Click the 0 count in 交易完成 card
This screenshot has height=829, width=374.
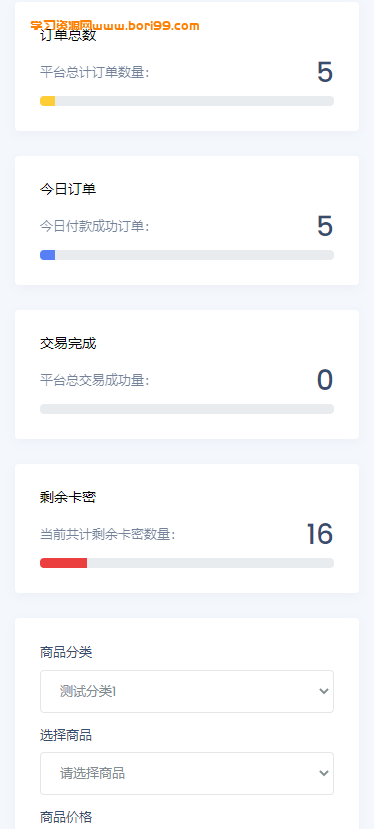click(x=325, y=380)
